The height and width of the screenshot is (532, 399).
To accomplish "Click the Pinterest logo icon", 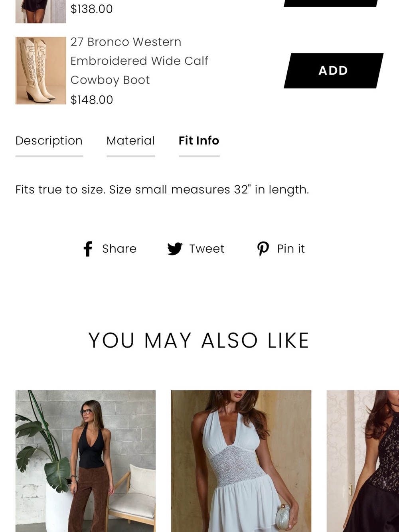I will pos(263,249).
